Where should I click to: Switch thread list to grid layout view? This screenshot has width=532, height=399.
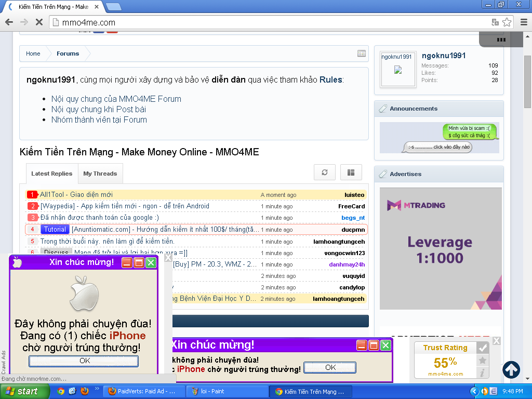(351, 172)
